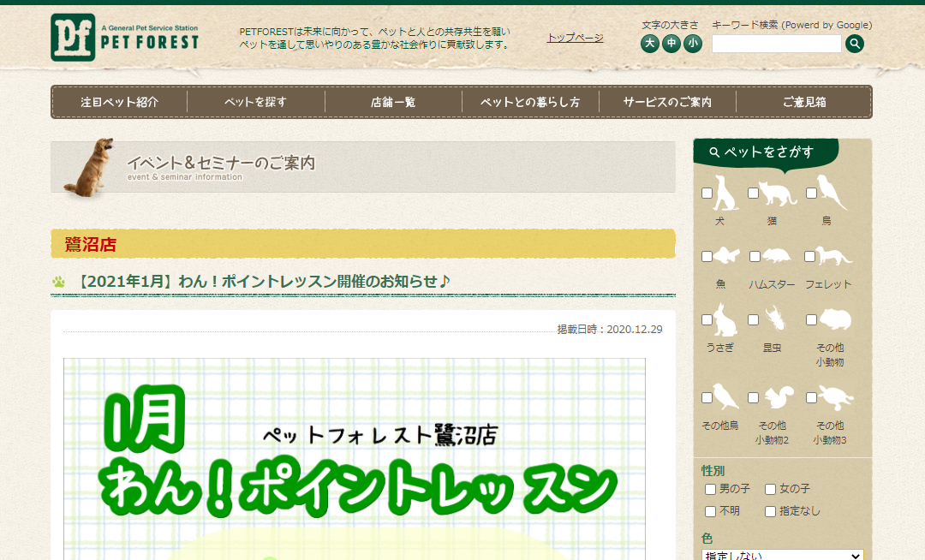Click the keyword search magnifier button
Image resolution: width=925 pixels, height=560 pixels.
tap(854, 43)
